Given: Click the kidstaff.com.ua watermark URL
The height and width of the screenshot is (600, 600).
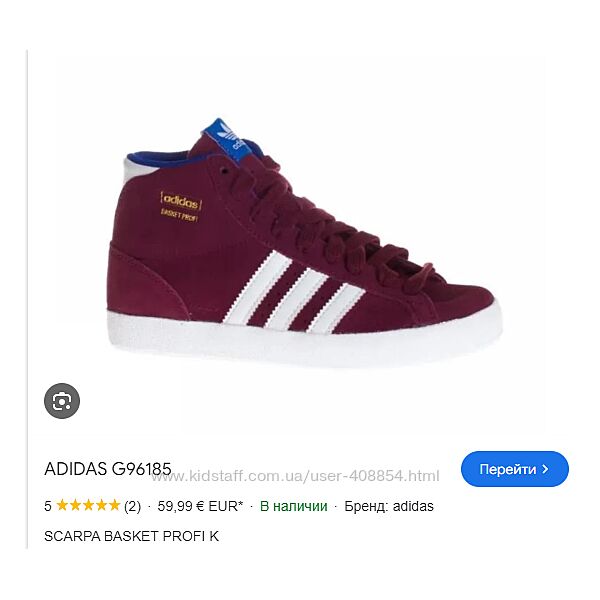Looking at the screenshot, I should [x=295, y=476].
